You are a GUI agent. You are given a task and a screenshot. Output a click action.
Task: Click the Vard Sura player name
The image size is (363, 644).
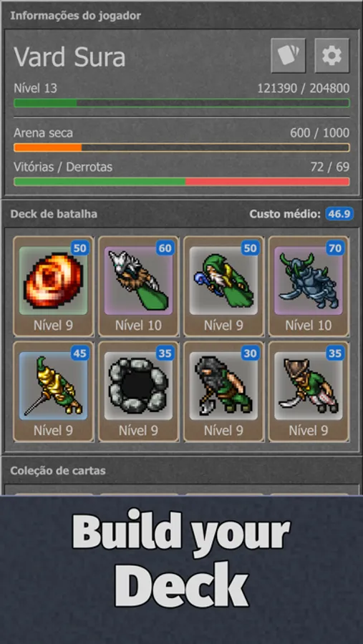click(x=69, y=57)
